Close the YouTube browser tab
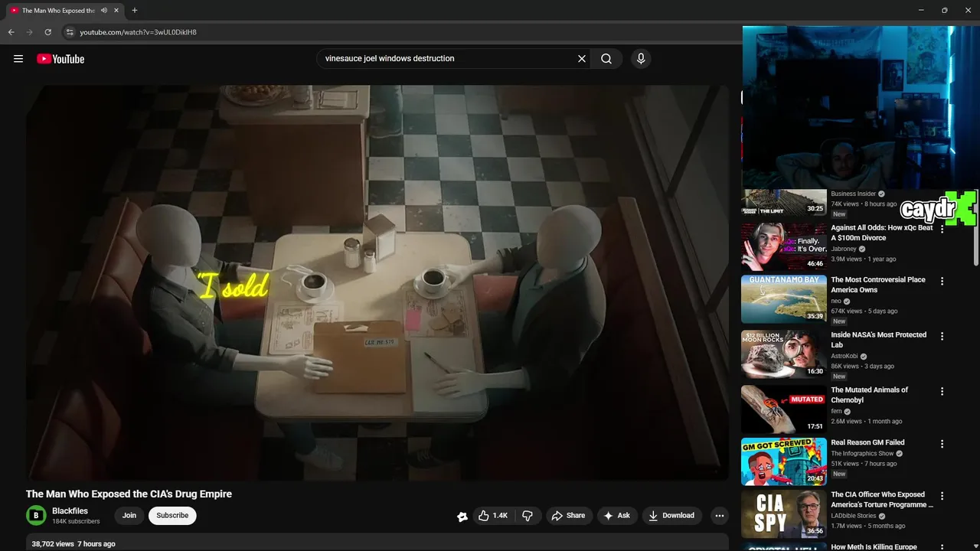Screen dimensions: 980x551 116,11
